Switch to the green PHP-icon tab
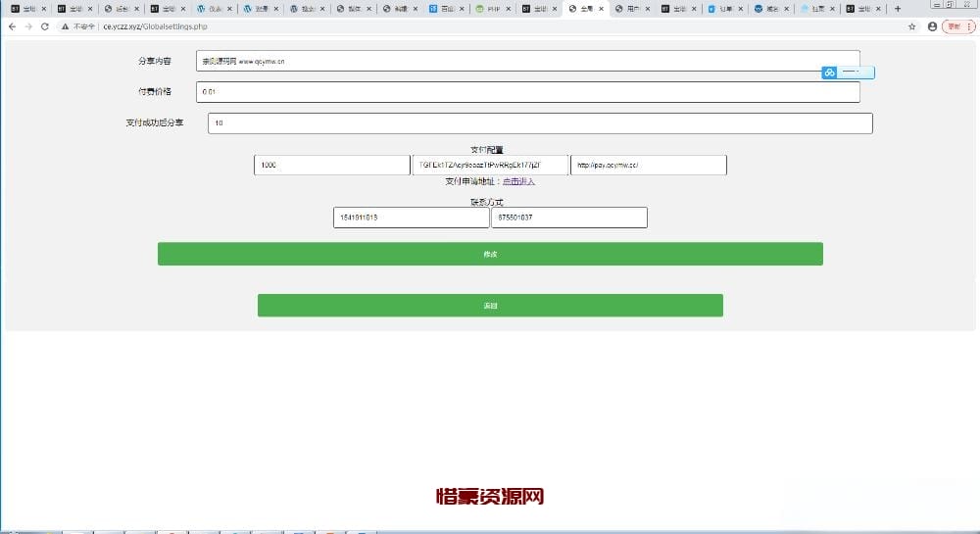980x534 pixels. click(x=493, y=9)
